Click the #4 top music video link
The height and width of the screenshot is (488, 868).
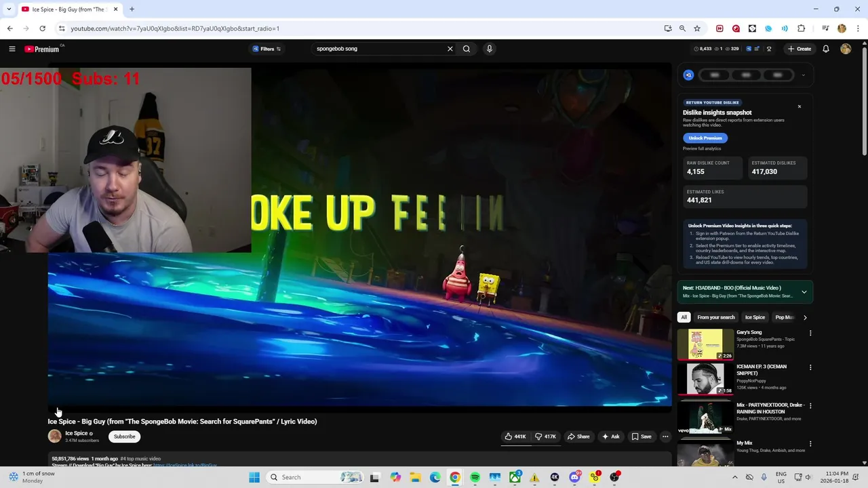coord(140,459)
